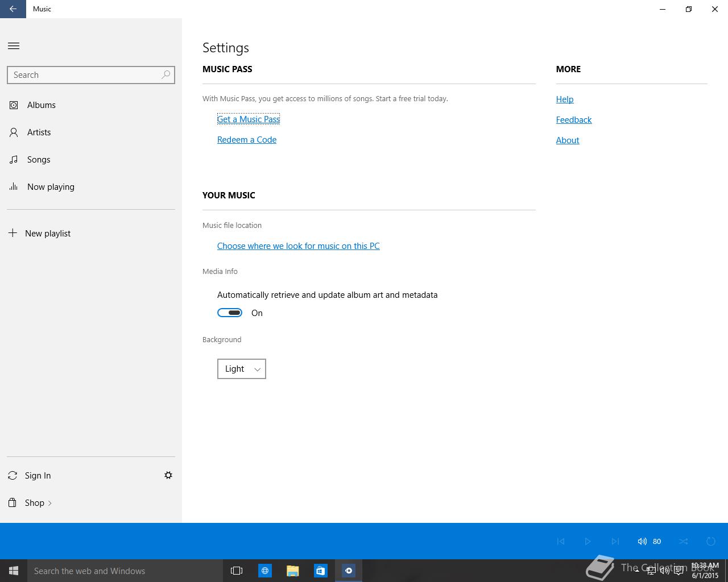Expand the Background Light dropdown

coord(242,369)
